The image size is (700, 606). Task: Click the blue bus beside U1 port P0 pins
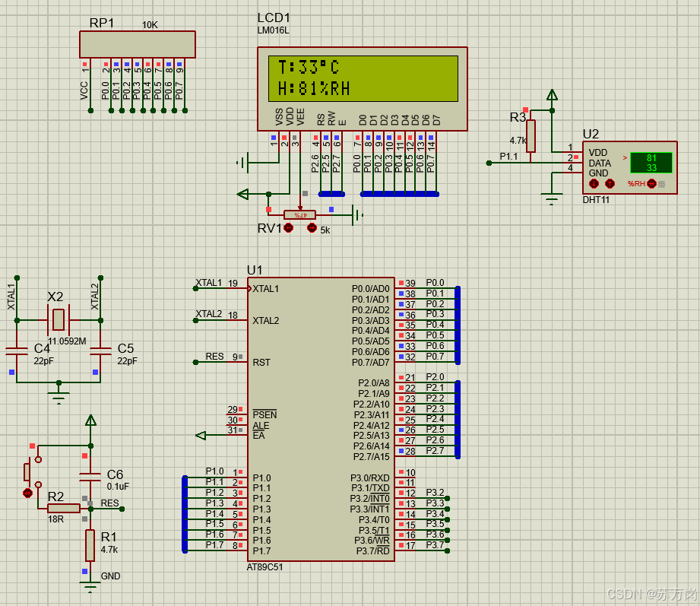click(458, 325)
